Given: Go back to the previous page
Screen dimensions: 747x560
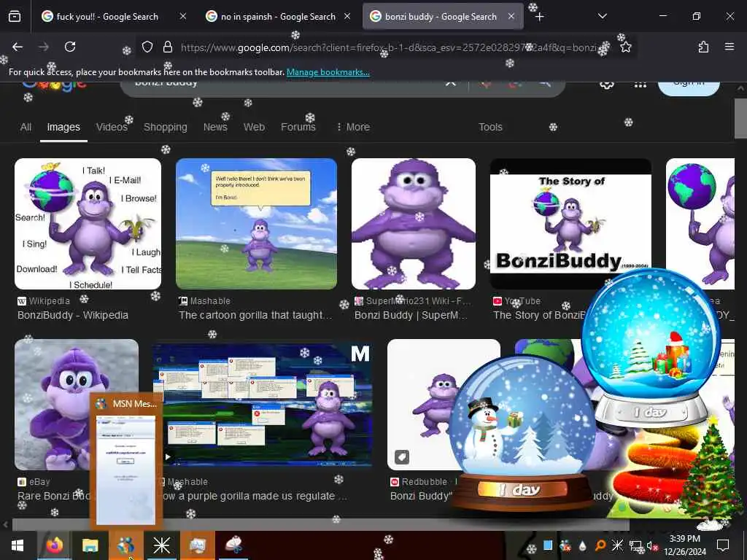Looking at the screenshot, I should (18, 47).
